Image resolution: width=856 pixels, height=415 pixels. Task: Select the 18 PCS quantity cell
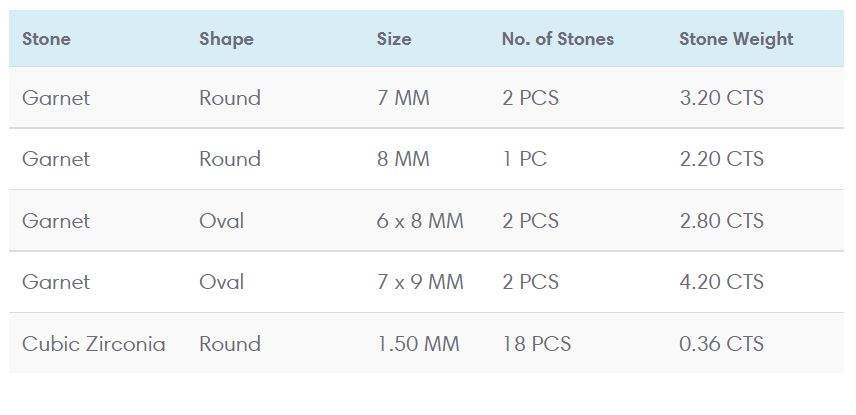pos(537,344)
